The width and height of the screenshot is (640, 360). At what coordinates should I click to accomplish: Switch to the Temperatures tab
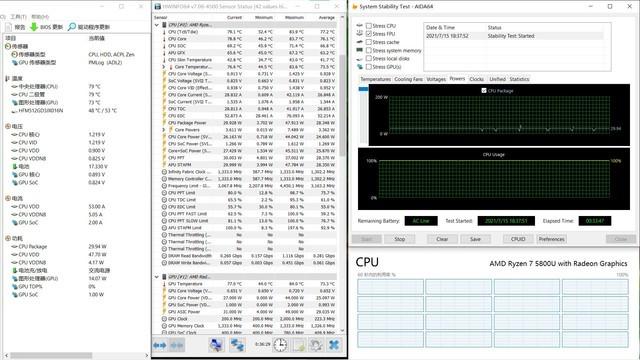[x=376, y=79]
